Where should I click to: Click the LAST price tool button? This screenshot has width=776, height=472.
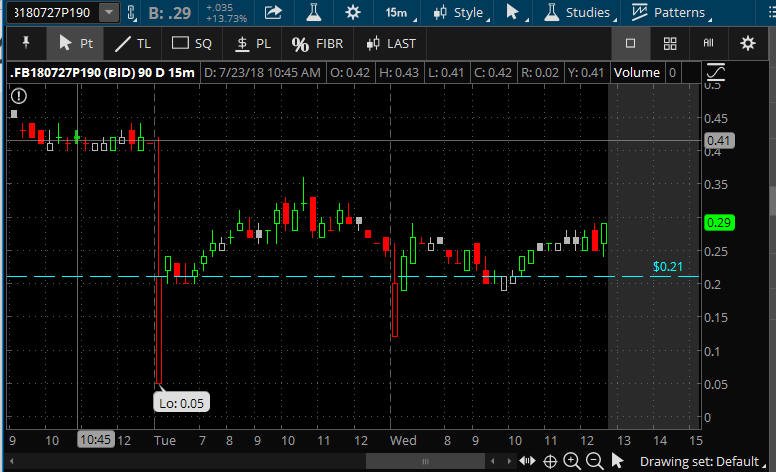(390, 44)
